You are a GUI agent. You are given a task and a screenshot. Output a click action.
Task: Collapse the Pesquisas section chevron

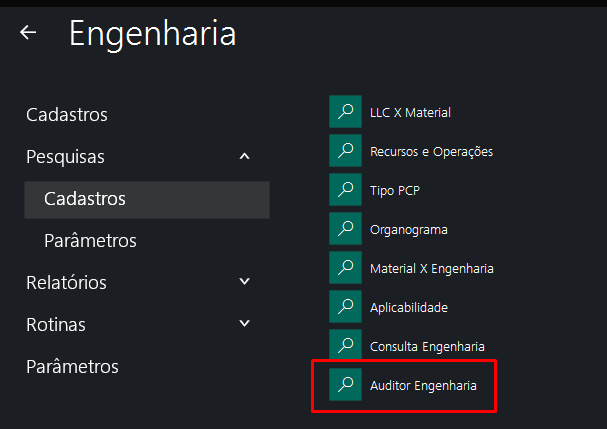245,157
